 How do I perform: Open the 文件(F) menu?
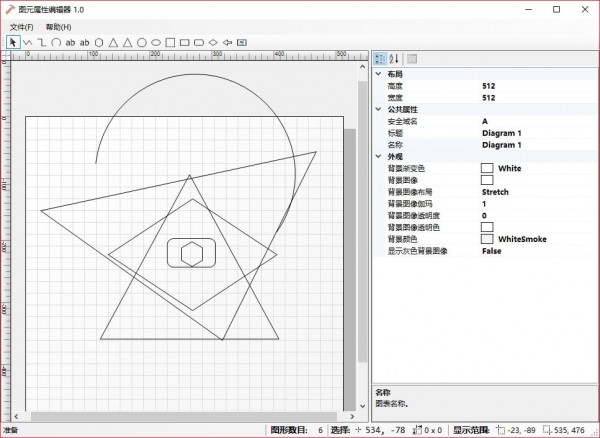[21, 26]
